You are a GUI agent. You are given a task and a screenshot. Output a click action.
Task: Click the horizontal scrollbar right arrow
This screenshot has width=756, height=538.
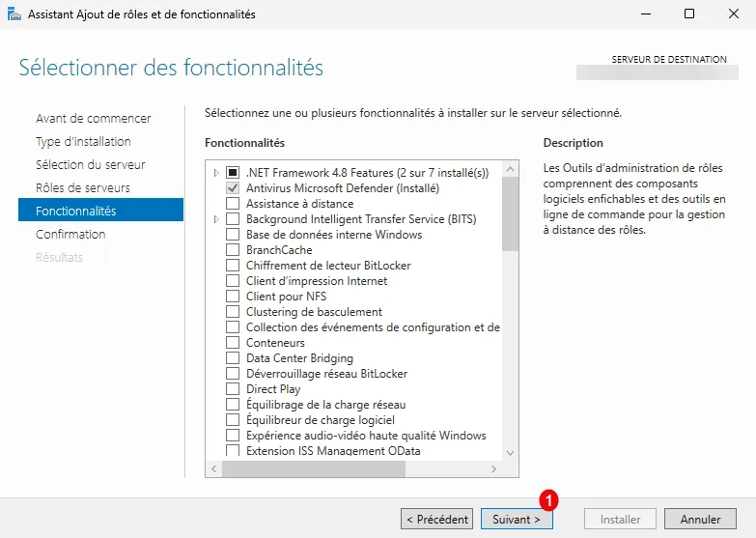tap(494, 468)
